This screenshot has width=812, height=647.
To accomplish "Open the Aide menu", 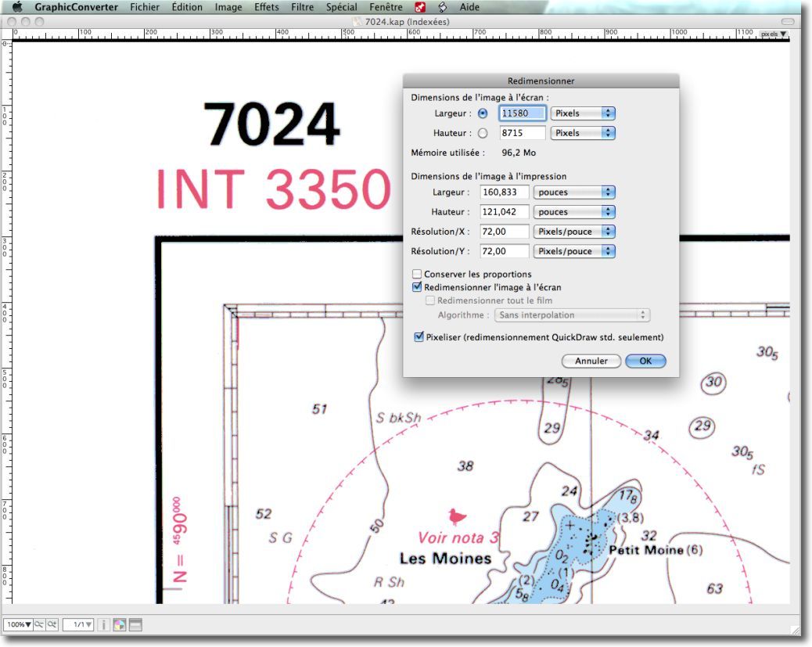I will click(469, 7).
